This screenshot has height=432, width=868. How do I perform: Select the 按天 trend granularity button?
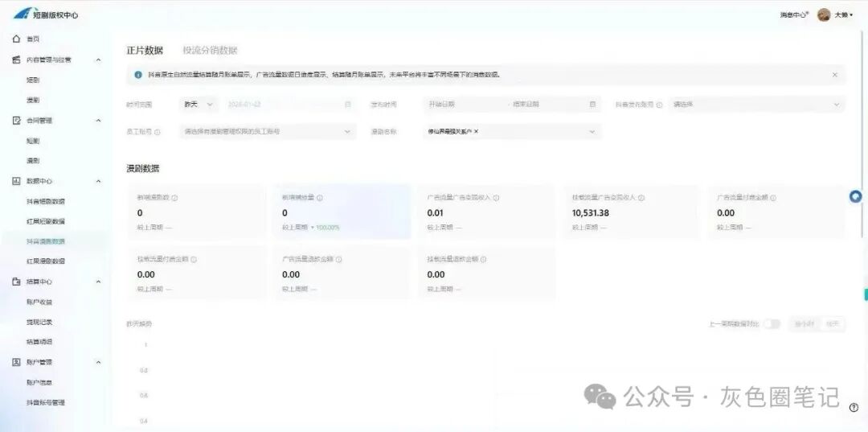click(832, 324)
